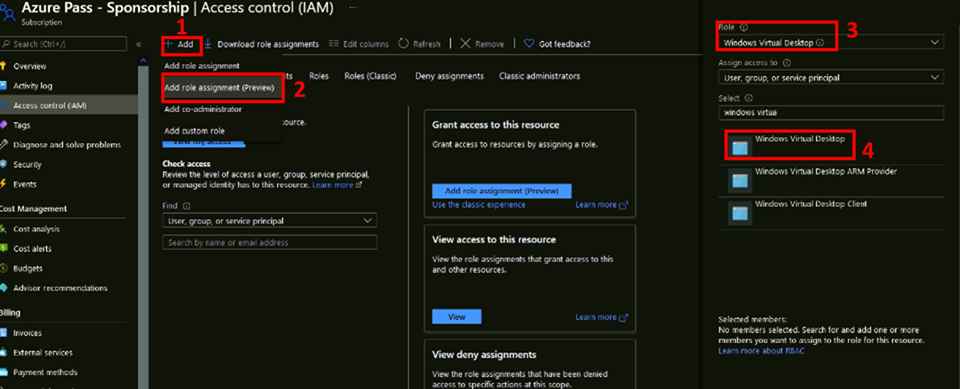960x389 pixels.
Task: Click the blue Add role assignment (Preview) button
Action: (501, 191)
